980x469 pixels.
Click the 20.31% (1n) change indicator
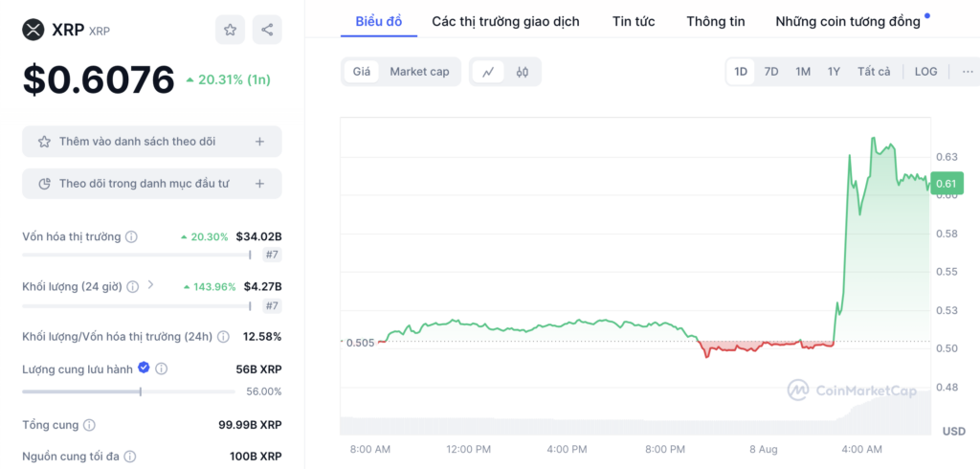pyautogui.click(x=228, y=80)
